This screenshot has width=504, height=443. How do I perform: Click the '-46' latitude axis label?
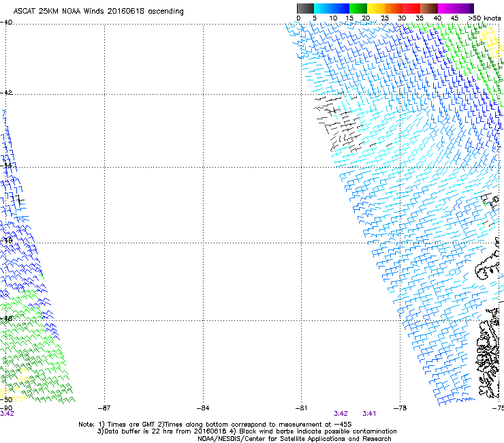pos(6,241)
